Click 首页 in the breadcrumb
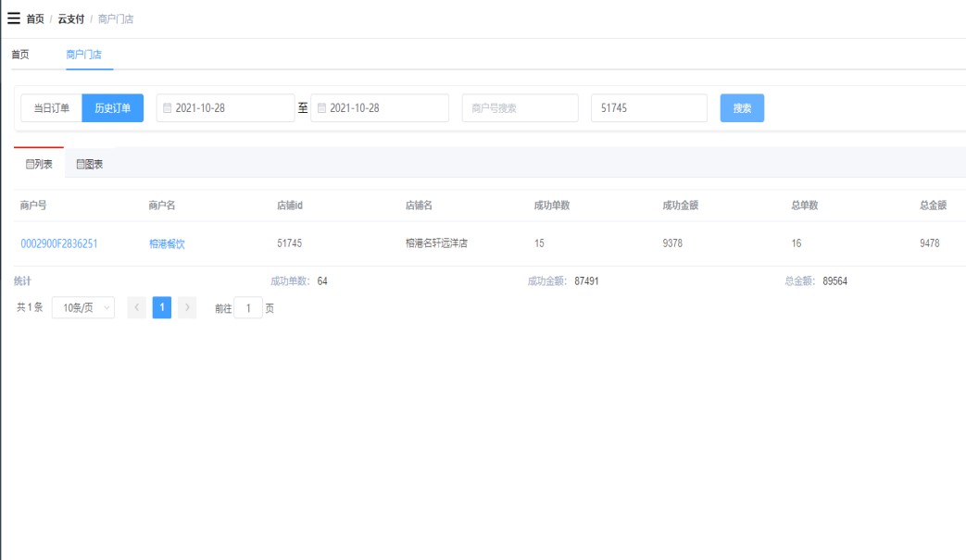This screenshot has height=560, width=966. [x=35, y=19]
